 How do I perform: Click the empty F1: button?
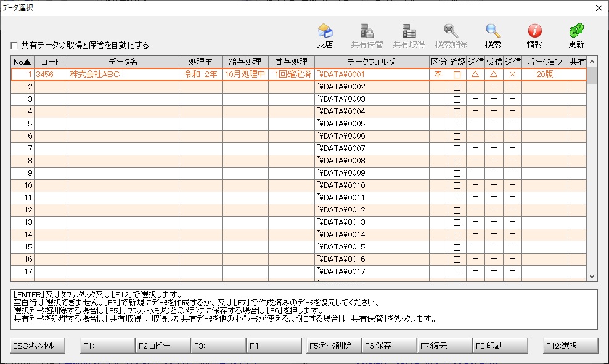coord(108,346)
